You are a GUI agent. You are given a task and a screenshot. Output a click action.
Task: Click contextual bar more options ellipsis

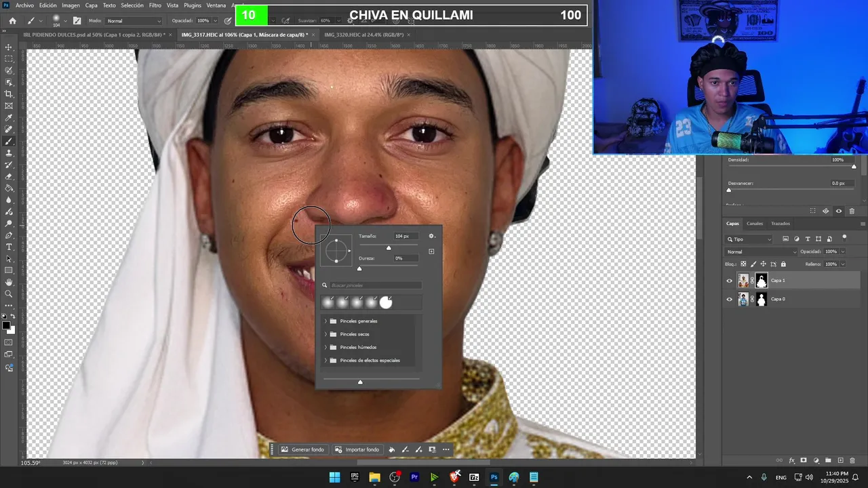[446, 449]
